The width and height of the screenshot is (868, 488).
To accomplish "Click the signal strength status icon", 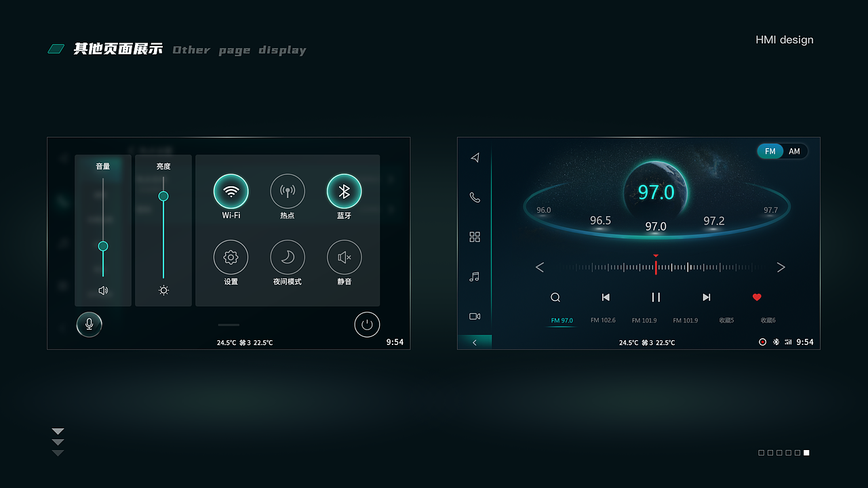I will (788, 342).
